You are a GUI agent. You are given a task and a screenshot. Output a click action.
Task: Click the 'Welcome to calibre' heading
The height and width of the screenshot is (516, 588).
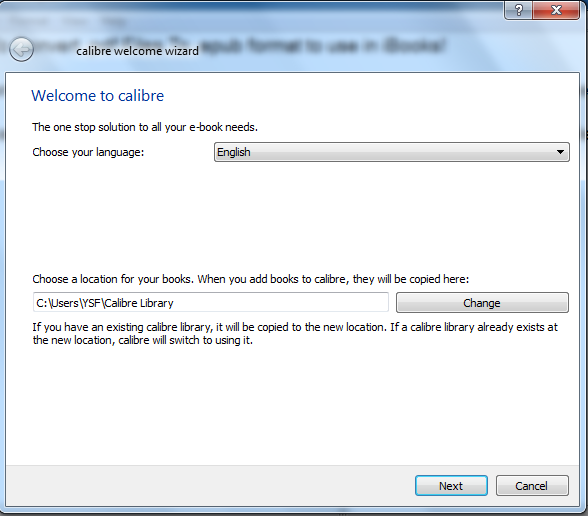pyautogui.click(x=98, y=96)
